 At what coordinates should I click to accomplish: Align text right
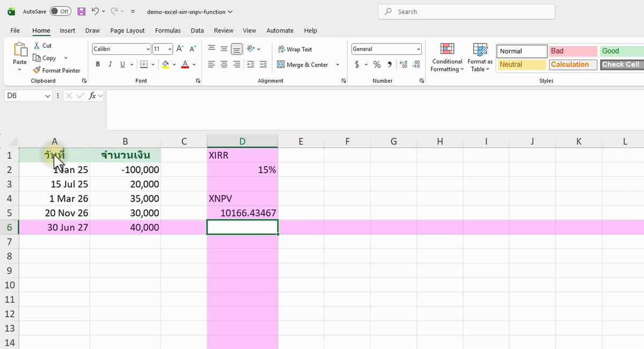click(237, 64)
